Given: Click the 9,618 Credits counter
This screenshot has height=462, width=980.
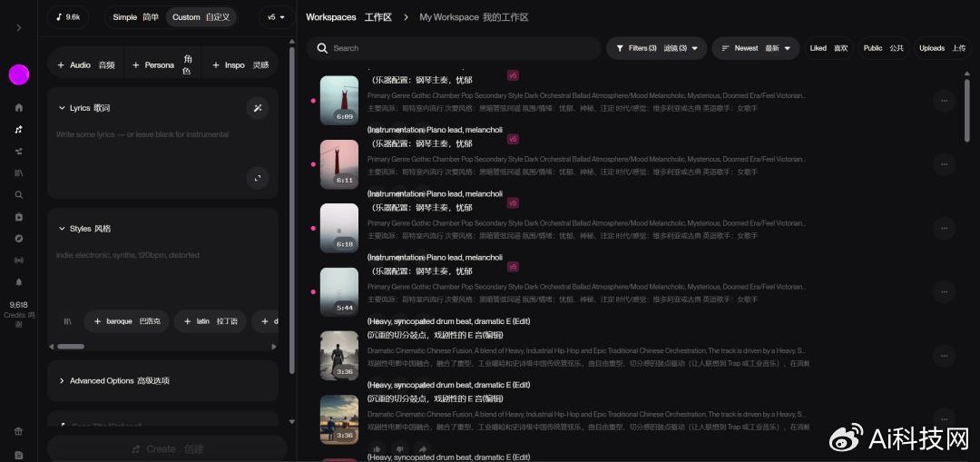Looking at the screenshot, I should coord(19,314).
